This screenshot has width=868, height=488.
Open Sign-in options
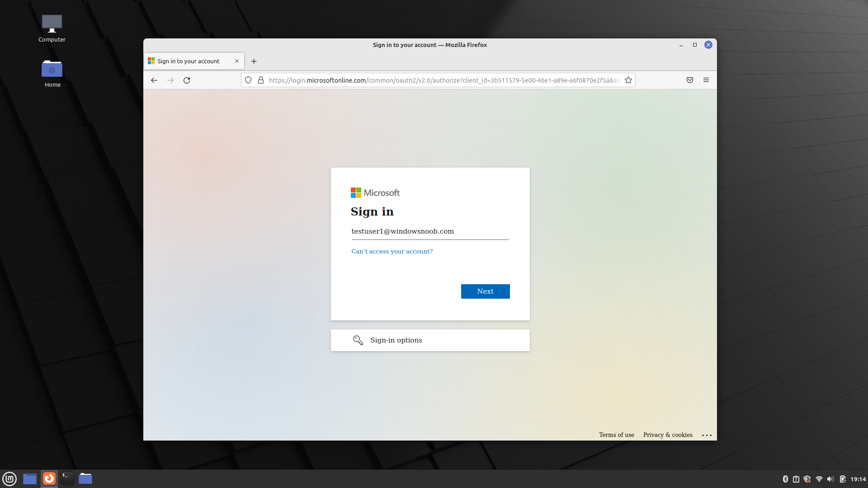click(430, 340)
